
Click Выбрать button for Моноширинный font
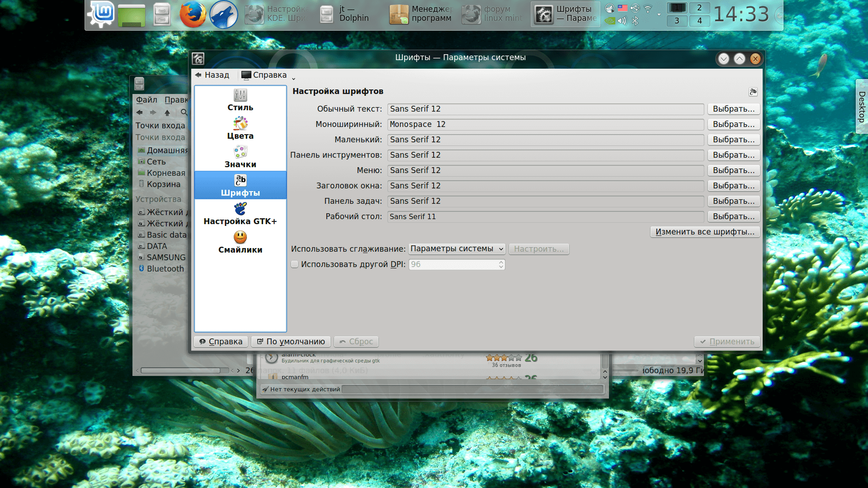tap(733, 124)
